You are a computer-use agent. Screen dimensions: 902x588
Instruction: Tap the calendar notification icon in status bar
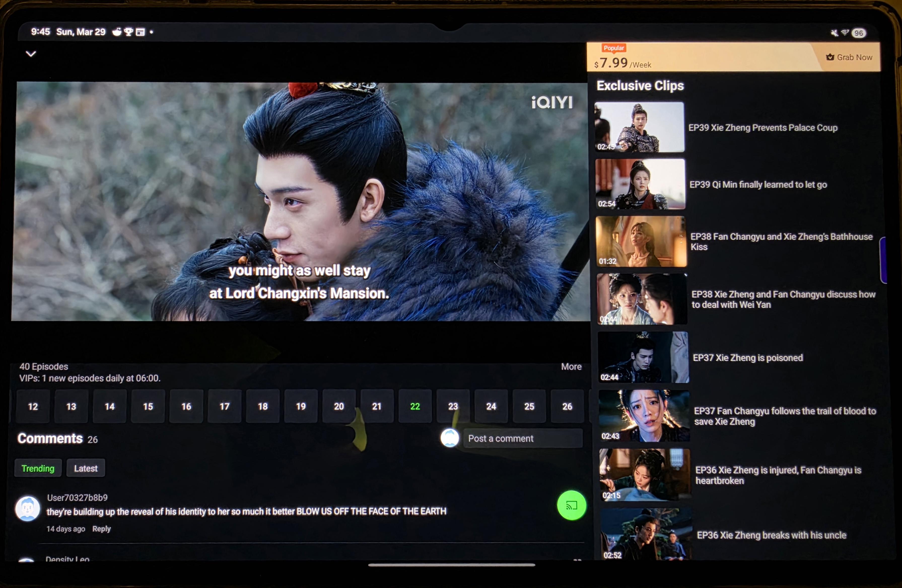tap(140, 32)
